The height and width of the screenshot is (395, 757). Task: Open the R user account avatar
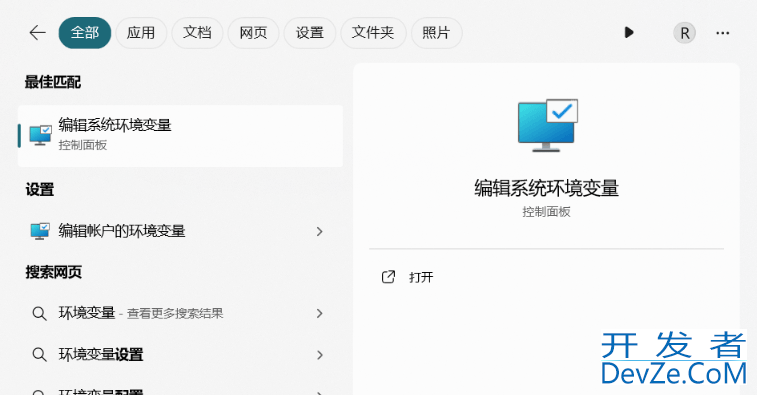pos(685,33)
